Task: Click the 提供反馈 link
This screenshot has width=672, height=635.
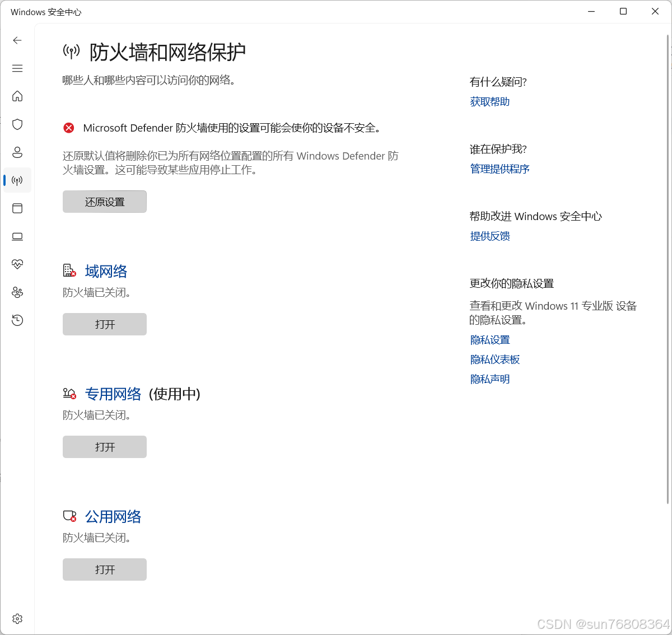Action: (490, 236)
